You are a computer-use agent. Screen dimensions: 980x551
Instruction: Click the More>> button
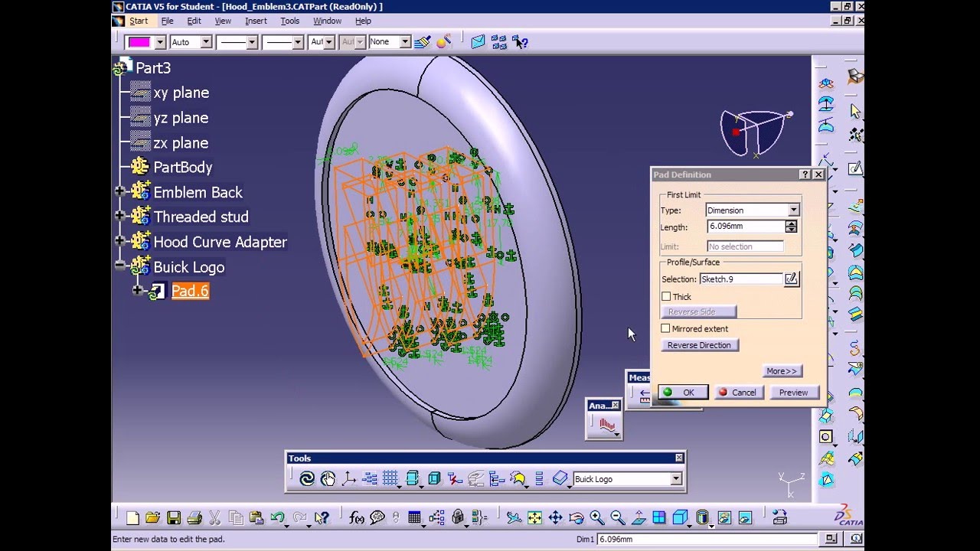tap(782, 371)
